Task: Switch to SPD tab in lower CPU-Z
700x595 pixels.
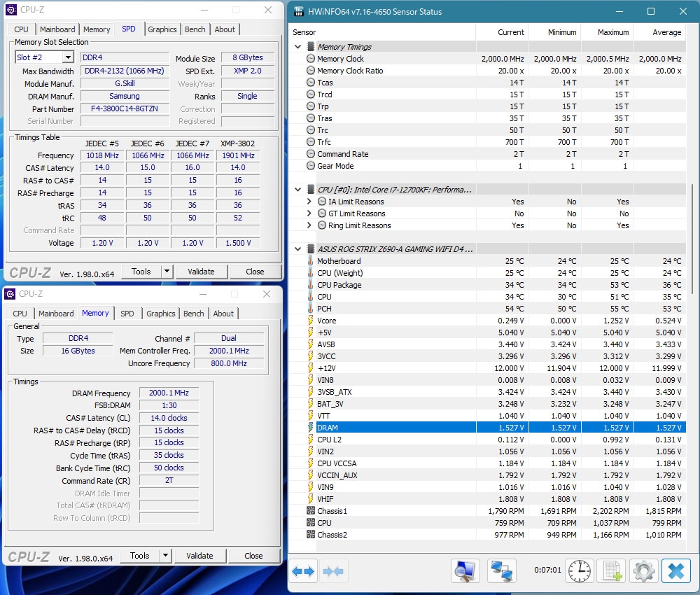Action: (x=127, y=314)
